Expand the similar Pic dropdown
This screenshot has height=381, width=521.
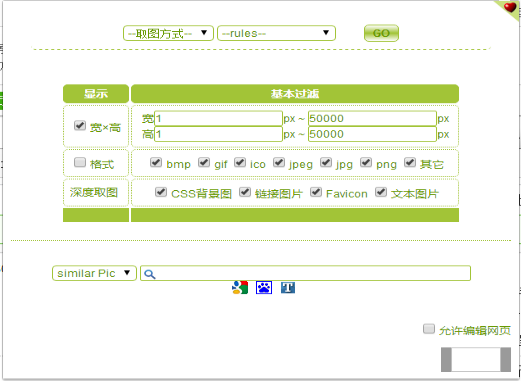[94, 273]
